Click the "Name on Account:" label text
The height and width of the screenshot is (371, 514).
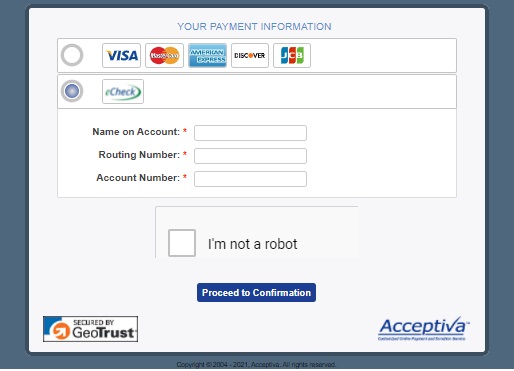(x=136, y=132)
